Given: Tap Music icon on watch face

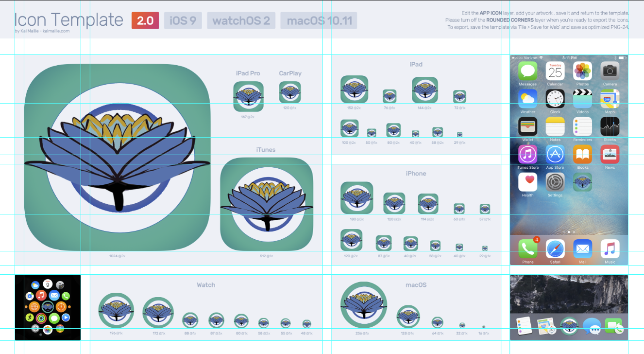Looking at the screenshot, I should (41, 295).
